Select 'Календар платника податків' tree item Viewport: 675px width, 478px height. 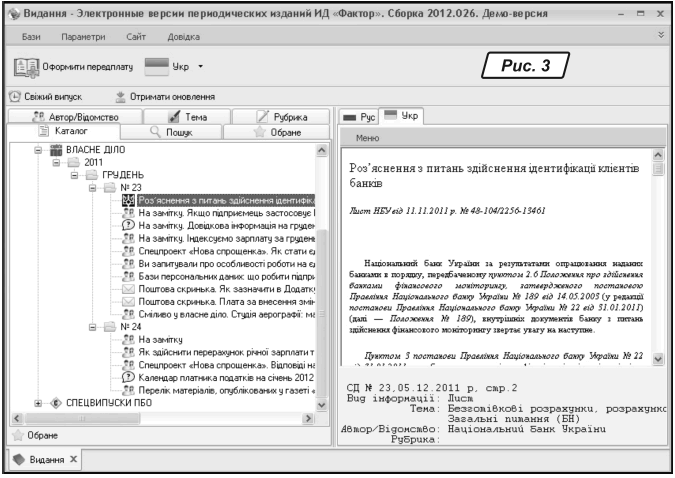coord(225,377)
